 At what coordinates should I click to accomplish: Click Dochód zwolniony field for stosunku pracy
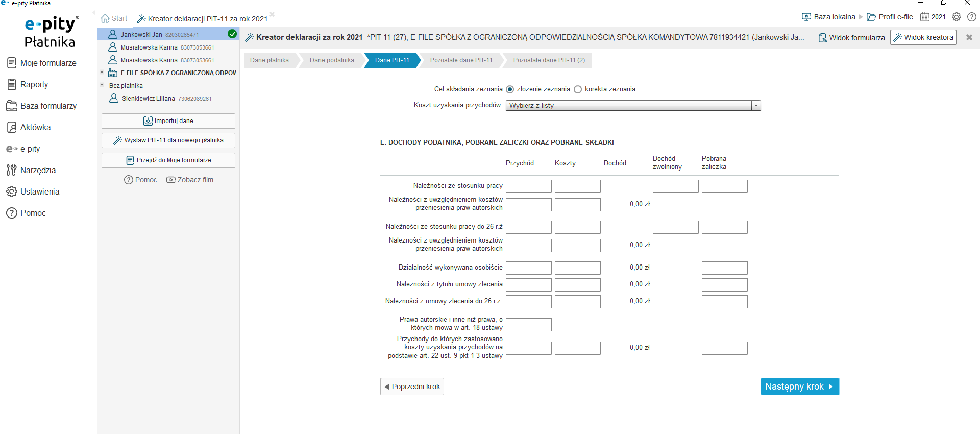point(676,186)
